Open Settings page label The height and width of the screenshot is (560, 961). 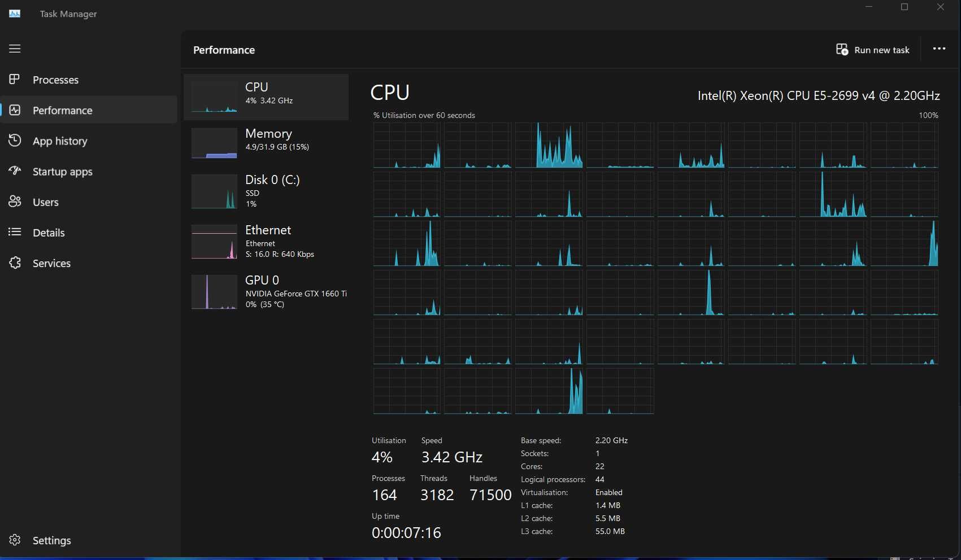[52, 540]
